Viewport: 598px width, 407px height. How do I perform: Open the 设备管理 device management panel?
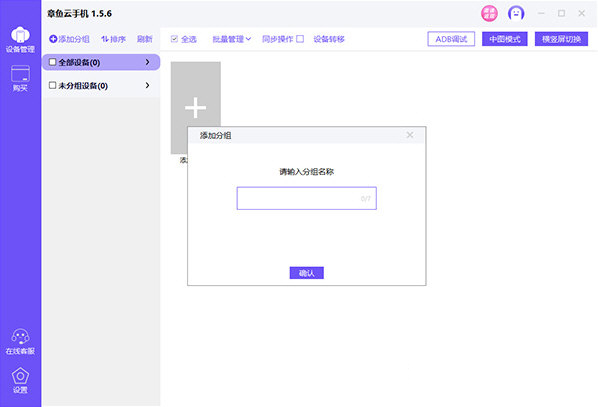[20, 39]
